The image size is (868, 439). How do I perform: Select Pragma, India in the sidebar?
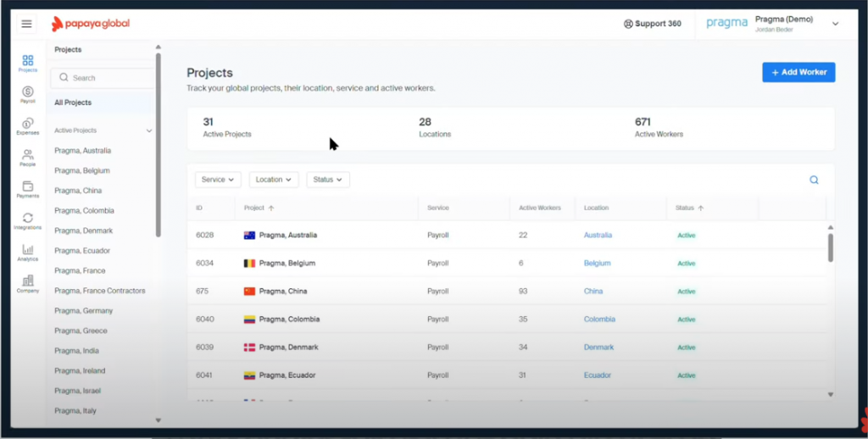click(77, 350)
